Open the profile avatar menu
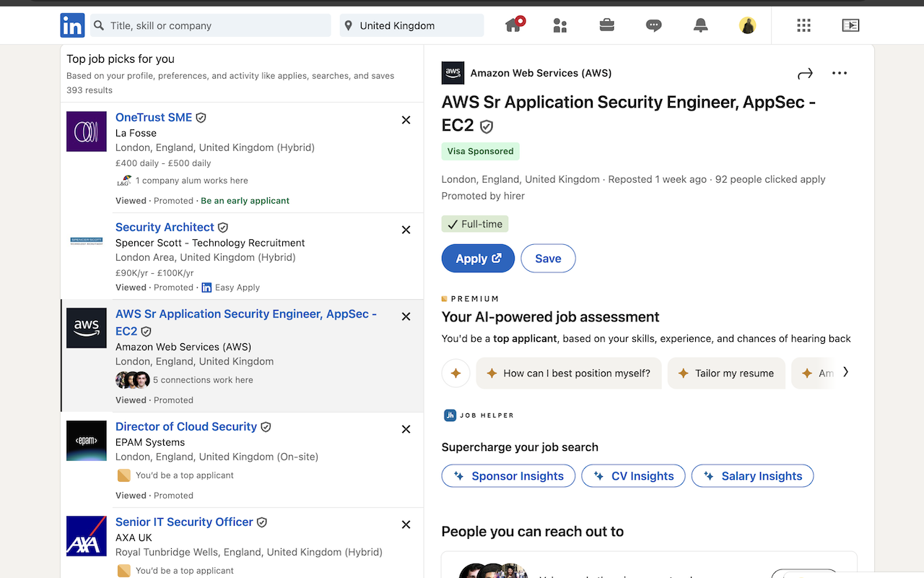924x578 pixels. [747, 25]
